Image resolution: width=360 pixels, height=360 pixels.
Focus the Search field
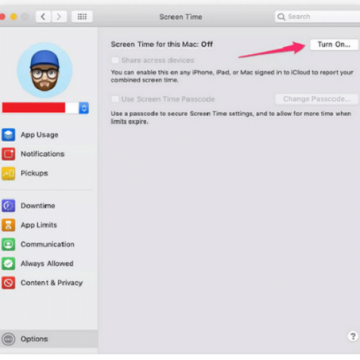pyautogui.click(x=317, y=17)
